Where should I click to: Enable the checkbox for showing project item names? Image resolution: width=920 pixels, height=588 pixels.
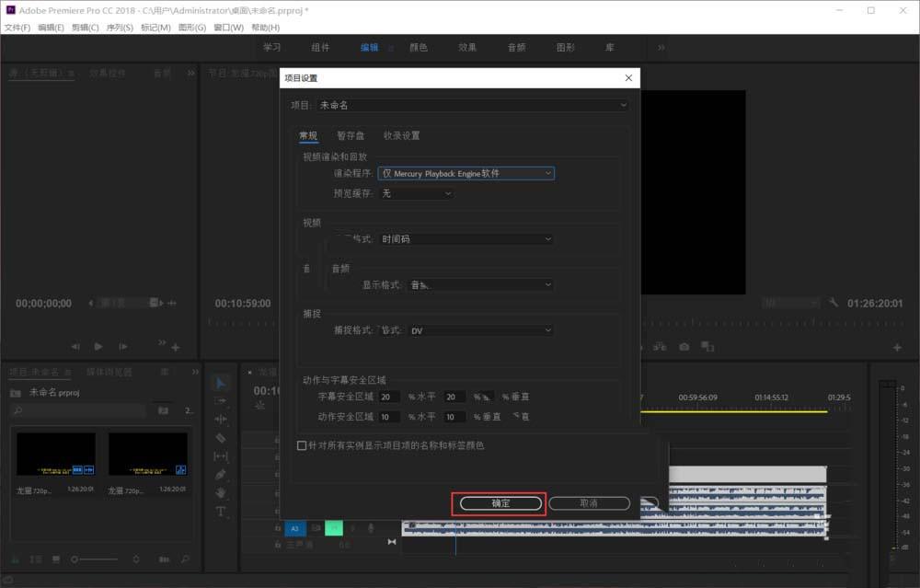301,444
